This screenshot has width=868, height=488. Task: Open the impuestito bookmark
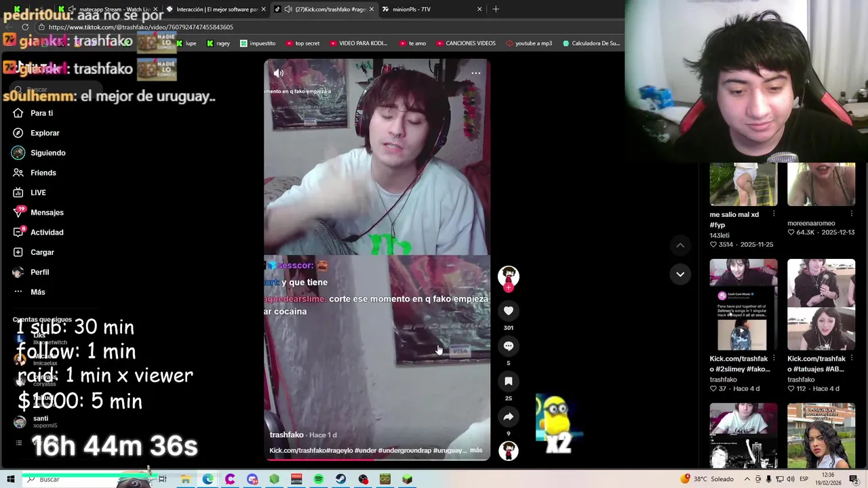tap(258, 43)
